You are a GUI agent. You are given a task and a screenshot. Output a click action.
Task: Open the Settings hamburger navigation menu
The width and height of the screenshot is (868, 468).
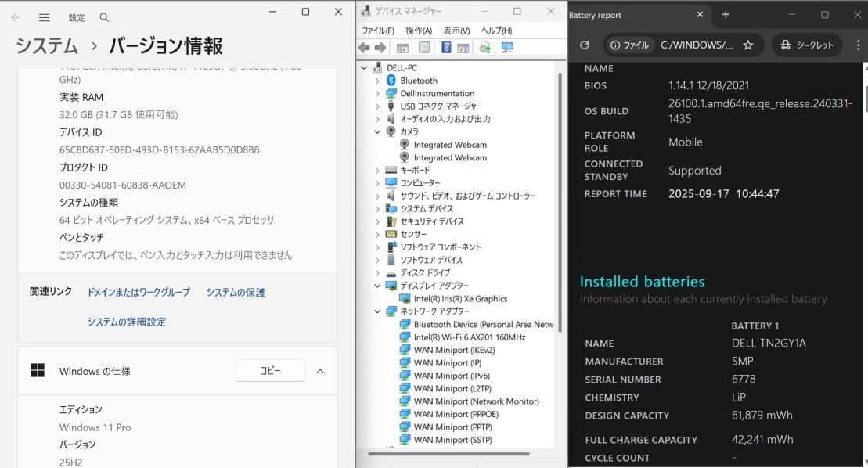[44, 17]
